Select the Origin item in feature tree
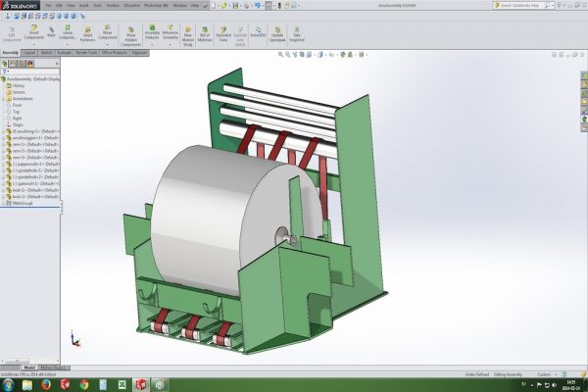This screenshot has width=588, height=392. (20, 122)
